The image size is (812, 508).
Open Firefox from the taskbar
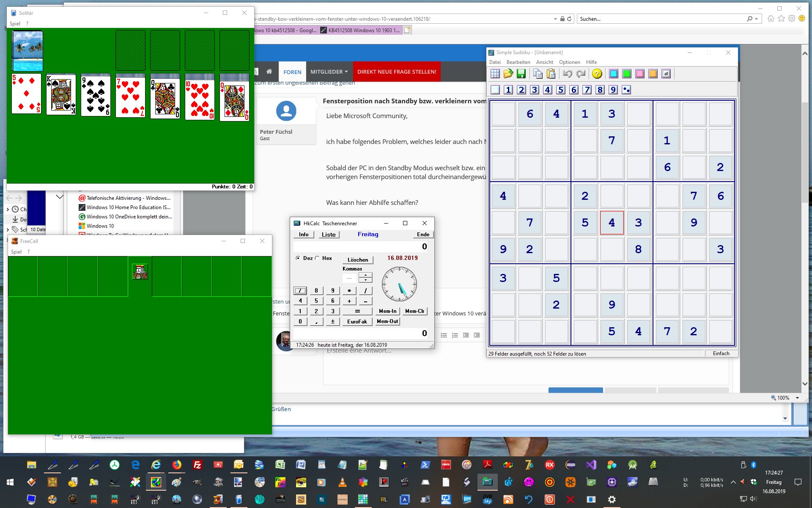(177, 465)
